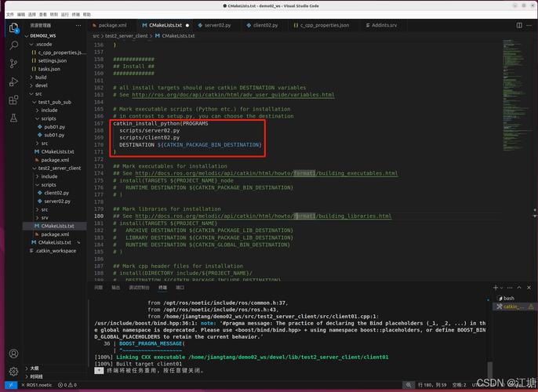Expand the Timeline (时间线) section
538x392 pixels.
tap(36, 376)
